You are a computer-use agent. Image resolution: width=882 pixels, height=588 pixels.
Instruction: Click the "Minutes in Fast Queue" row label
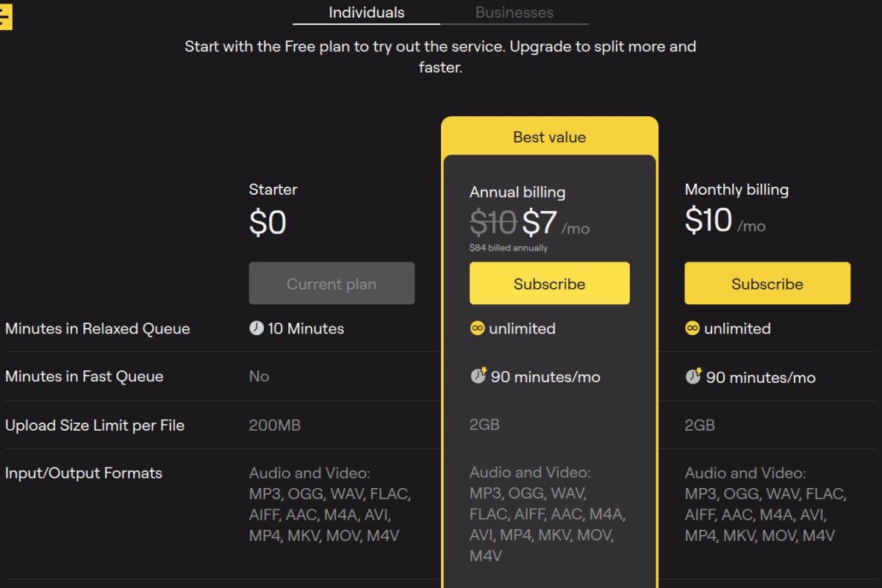click(x=83, y=376)
